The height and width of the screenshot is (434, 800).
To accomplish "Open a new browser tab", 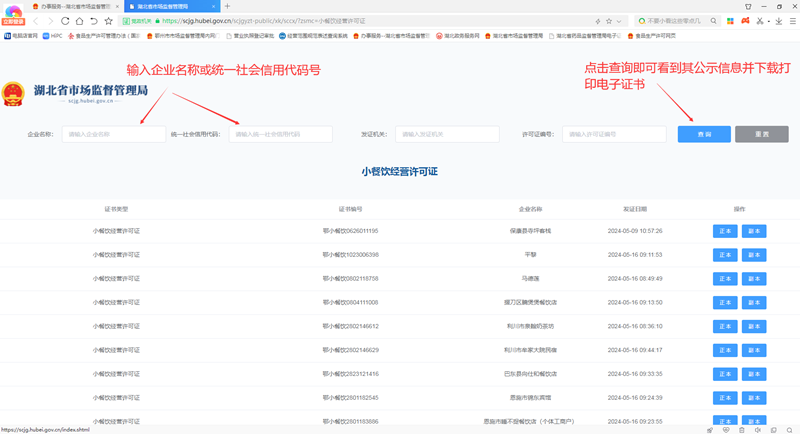I will (x=227, y=6).
